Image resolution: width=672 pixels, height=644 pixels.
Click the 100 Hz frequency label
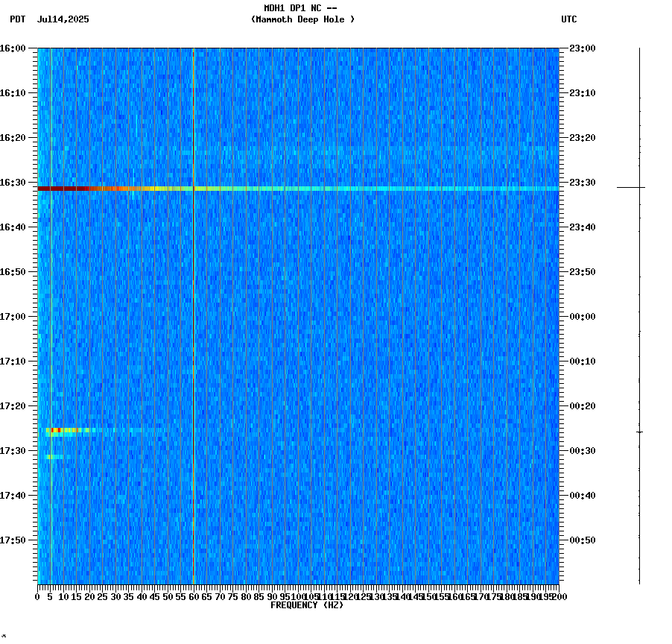coord(299,596)
